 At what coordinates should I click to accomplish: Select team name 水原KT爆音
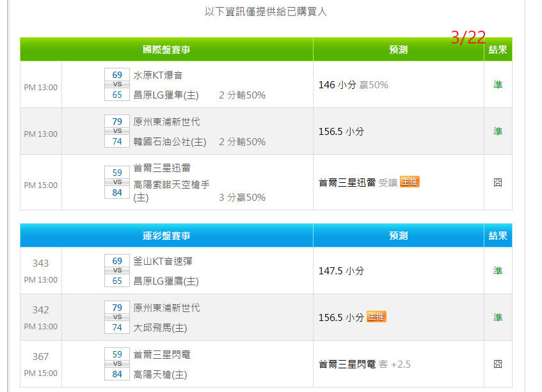pyautogui.click(x=158, y=75)
